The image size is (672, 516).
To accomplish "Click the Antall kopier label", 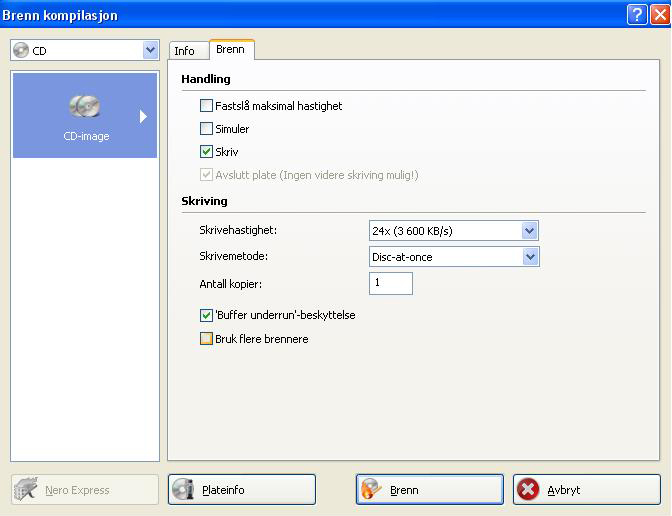I will tap(231, 284).
